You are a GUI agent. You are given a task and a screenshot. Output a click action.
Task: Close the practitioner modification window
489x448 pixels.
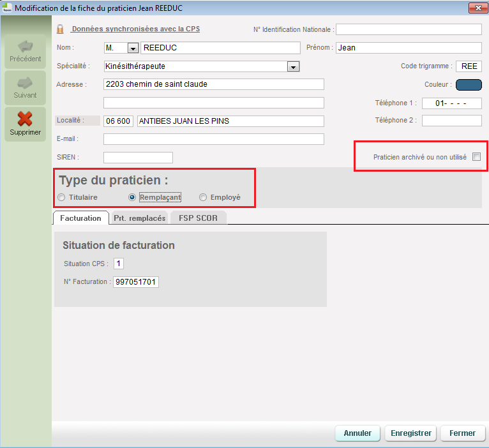tap(478, 8)
